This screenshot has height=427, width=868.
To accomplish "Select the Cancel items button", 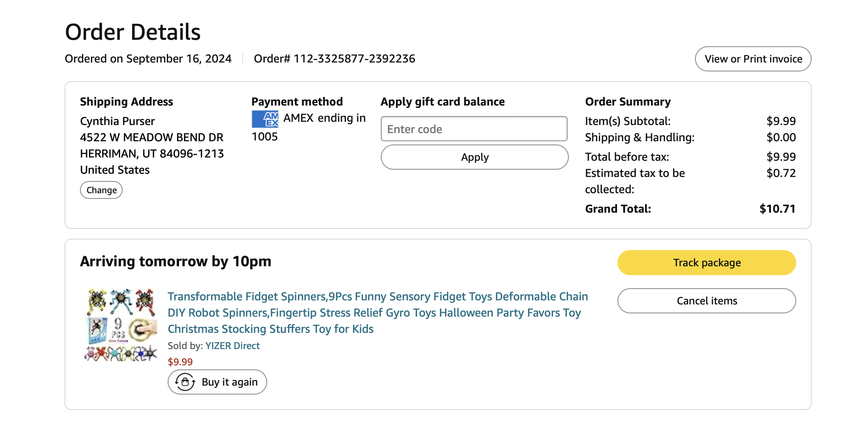I will [706, 301].
